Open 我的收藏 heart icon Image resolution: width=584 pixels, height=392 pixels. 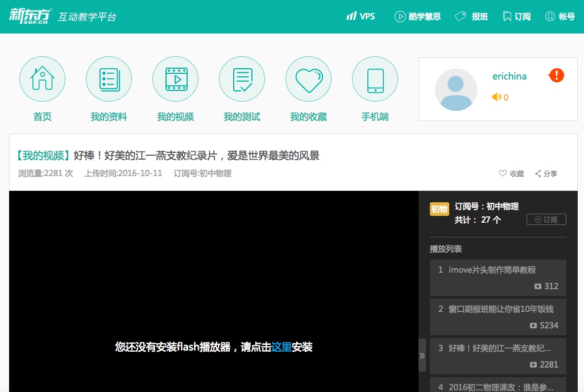[x=308, y=80]
